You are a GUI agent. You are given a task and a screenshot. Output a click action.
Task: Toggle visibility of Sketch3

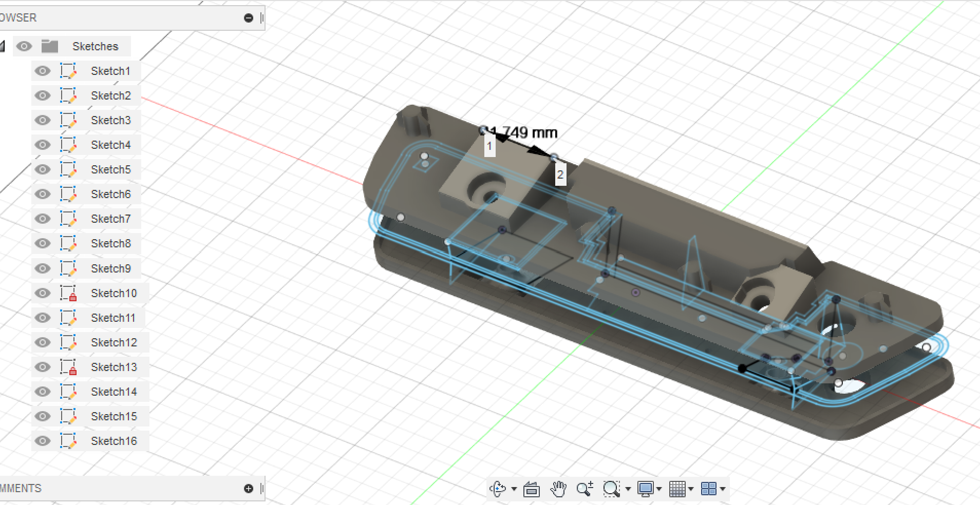43,120
